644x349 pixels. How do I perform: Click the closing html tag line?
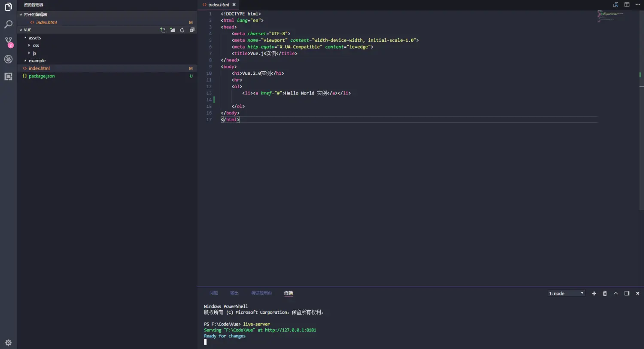click(230, 119)
